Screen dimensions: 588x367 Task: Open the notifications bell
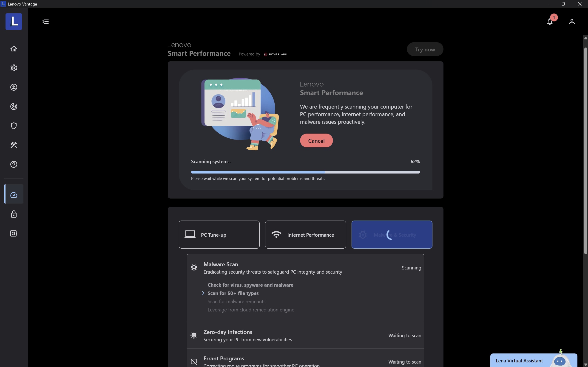coord(550,22)
